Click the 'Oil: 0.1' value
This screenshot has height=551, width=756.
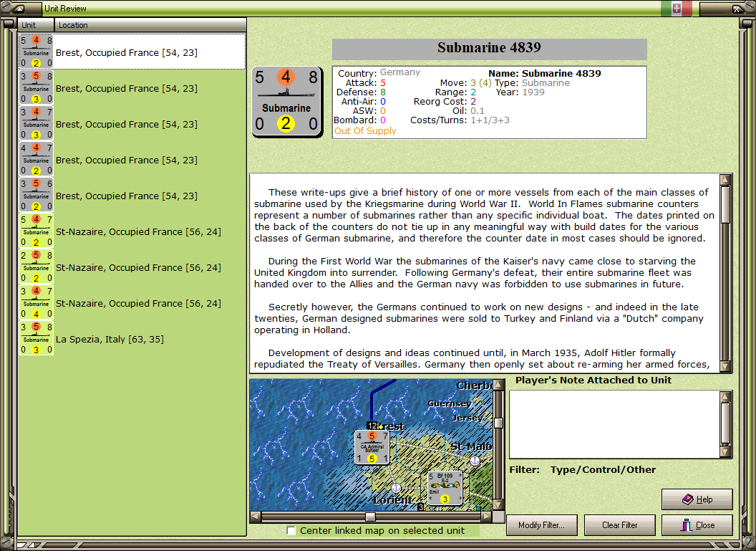point(478,110)
